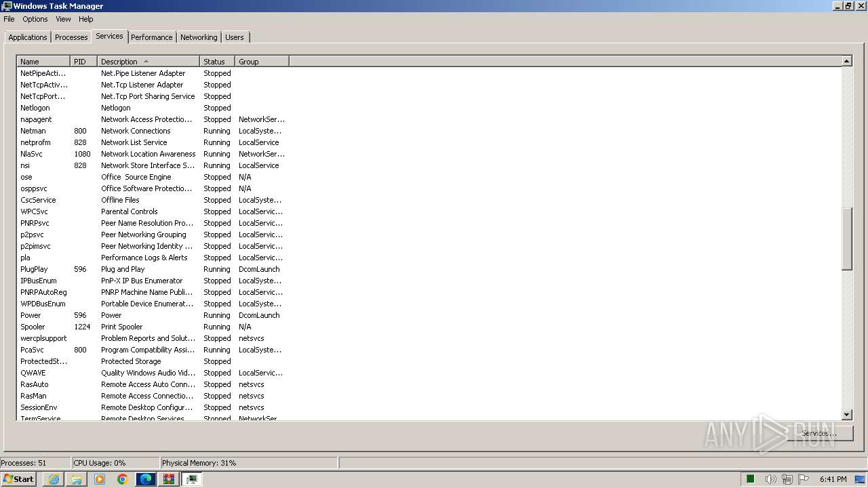
Task: Open Windows Explorer folder taskbar icon
Action: pos(77,479)
